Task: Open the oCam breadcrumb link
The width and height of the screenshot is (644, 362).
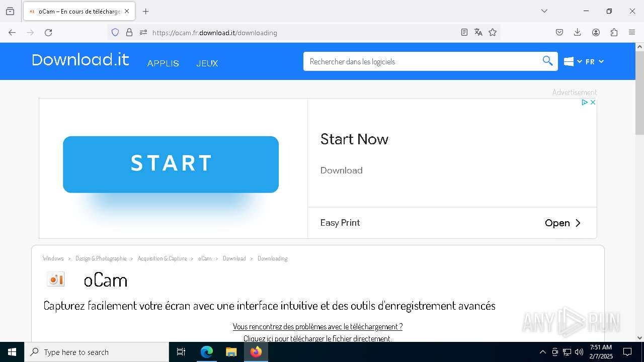Action: click(205, 258)
